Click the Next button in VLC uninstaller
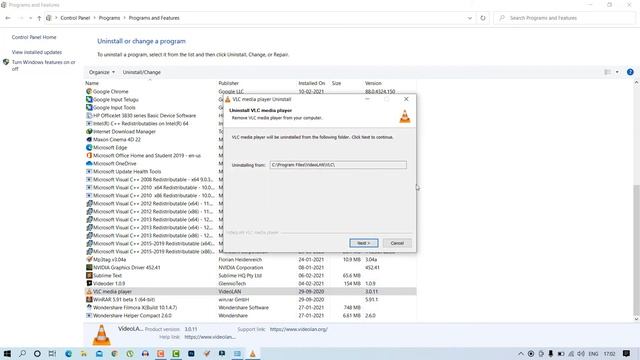The width and height of the screenshot is (640, 360). [x=364, y=243]
